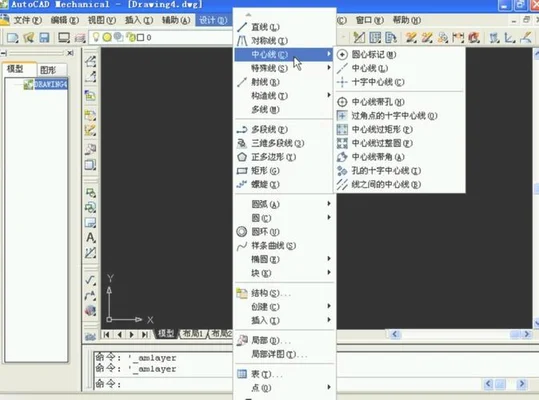Choose 多线 multiline entry
Image resolution: width=539 pixels, height=400 pixels.
[x=284, y=109]
